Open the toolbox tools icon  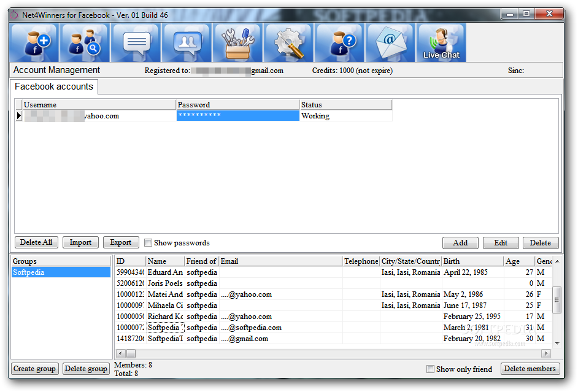tap(237, 42)
